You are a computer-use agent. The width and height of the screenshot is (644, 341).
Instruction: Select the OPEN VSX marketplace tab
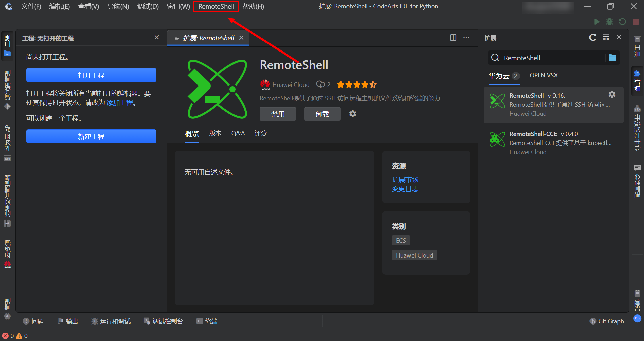(543, 75)
